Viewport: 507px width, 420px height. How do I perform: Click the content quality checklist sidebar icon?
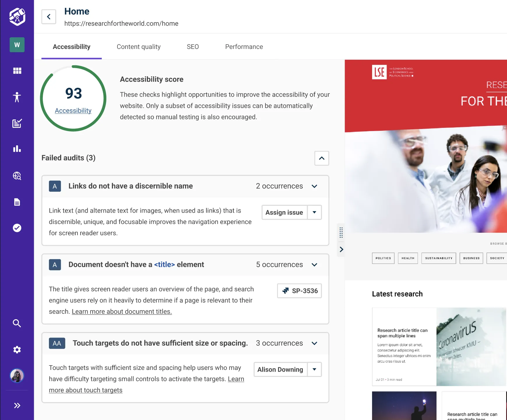pos(17,123)
